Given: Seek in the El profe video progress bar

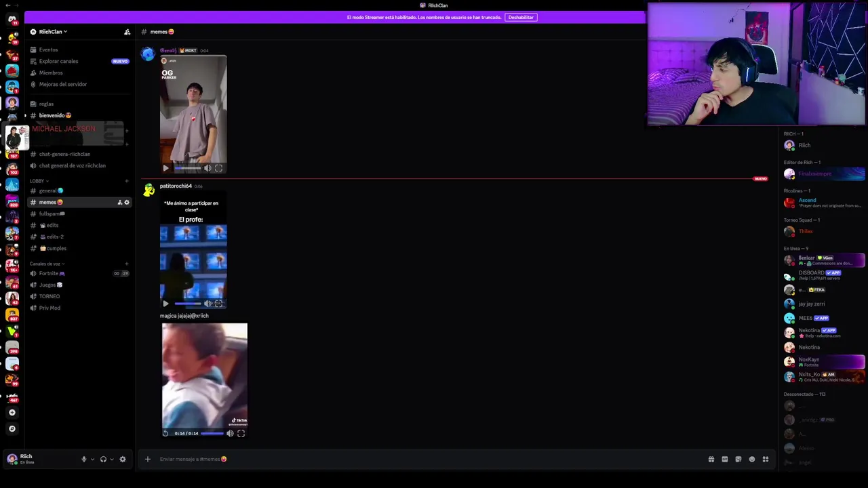Looking at the screenshot, I should (187, 304).
